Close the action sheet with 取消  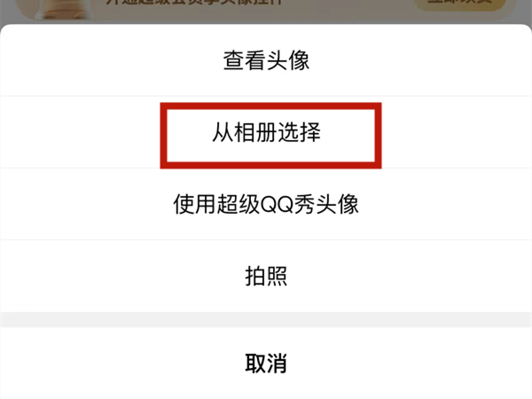click(266, 363)
